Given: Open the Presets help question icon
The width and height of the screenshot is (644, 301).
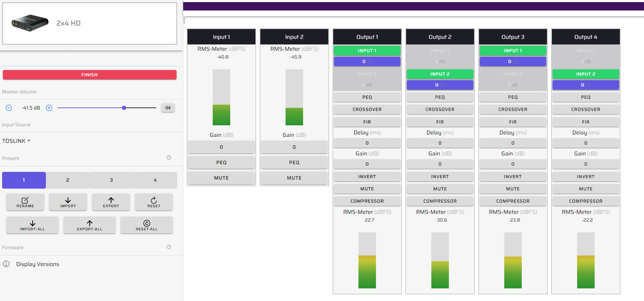Looking at the screenshot, I should tap(169, 157).
